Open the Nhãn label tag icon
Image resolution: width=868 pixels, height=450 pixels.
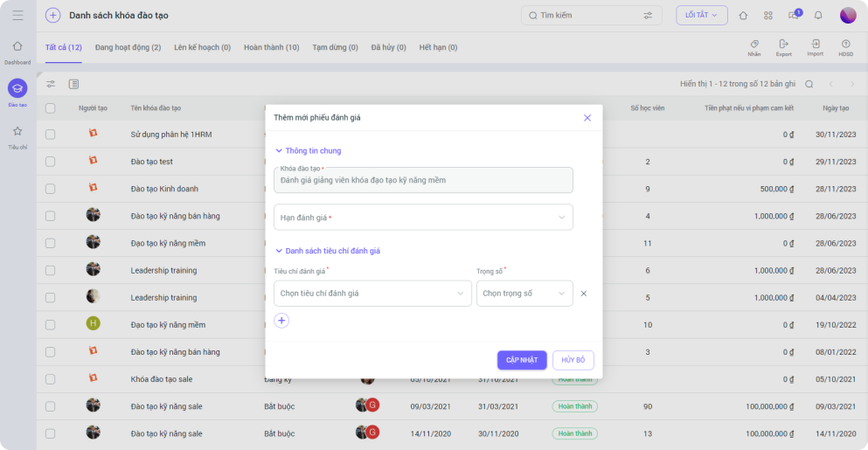tap(753, 44)
